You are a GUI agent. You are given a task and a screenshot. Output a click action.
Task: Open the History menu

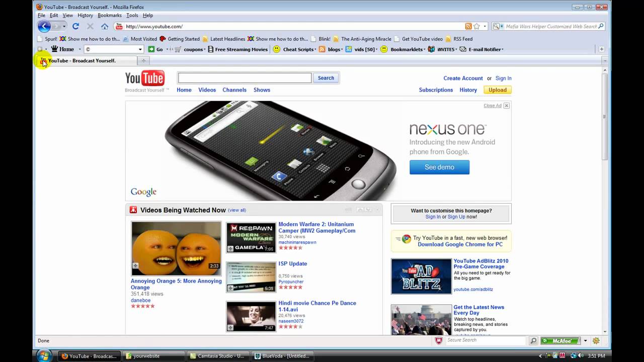pyautogui.click(x=85, y=16)
